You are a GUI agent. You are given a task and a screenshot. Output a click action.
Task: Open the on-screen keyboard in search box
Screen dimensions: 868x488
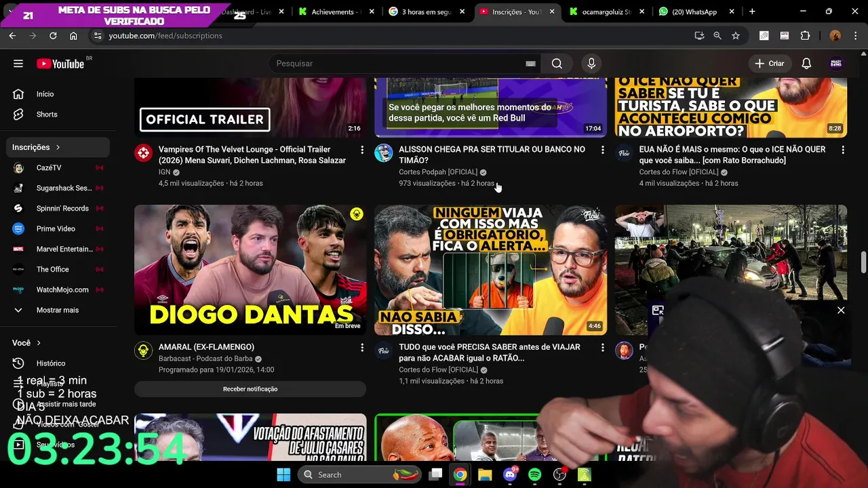click(x=530, y=64)
